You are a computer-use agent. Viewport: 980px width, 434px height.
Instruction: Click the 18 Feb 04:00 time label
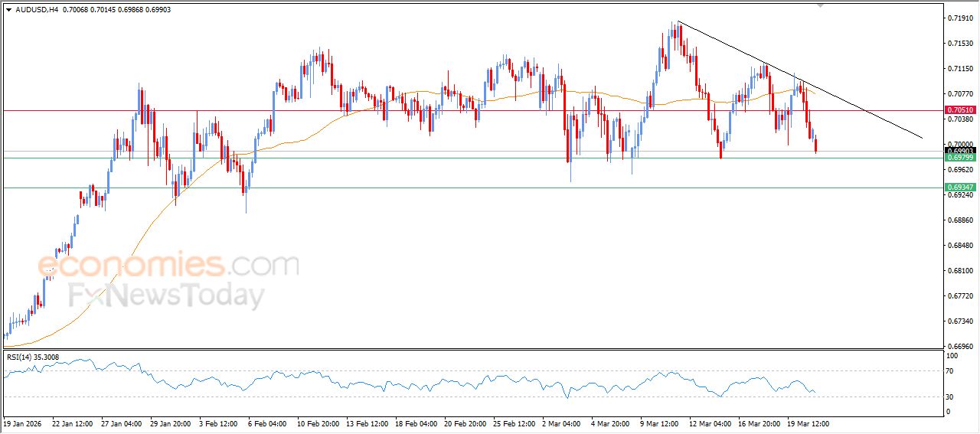tap(416, 423)
